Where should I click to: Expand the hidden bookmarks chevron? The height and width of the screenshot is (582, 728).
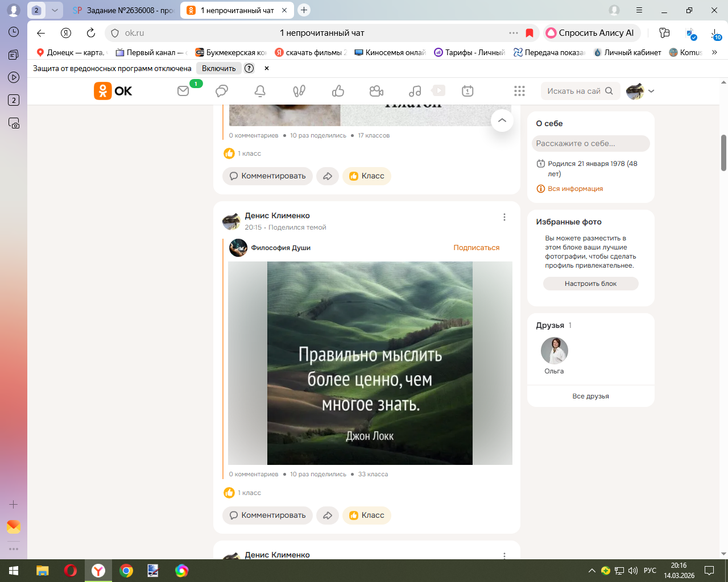[714, 52]
